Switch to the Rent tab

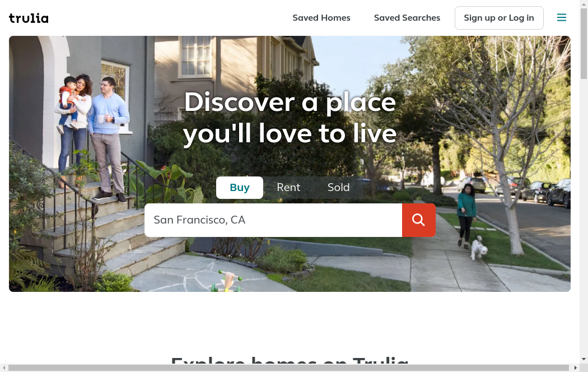[x=288, y=188]
